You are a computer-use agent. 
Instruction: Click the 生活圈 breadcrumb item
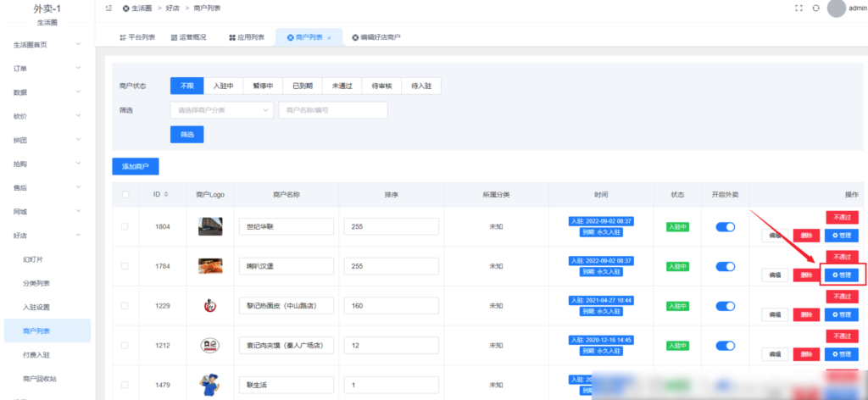(138, 8)
